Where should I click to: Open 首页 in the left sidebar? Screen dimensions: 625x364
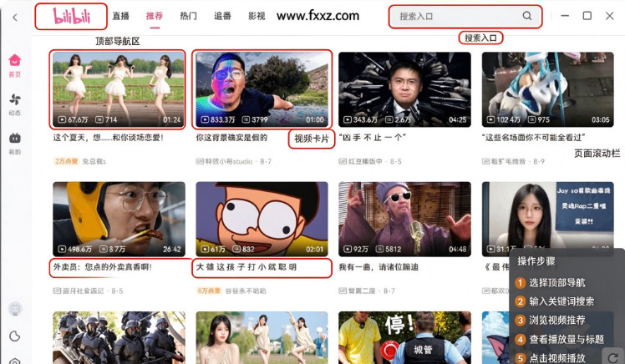tap(15, 66)
